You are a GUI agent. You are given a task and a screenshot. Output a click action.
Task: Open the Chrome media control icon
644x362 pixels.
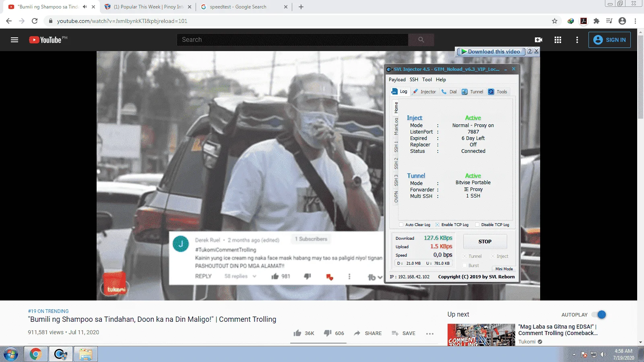pos(609,21)
